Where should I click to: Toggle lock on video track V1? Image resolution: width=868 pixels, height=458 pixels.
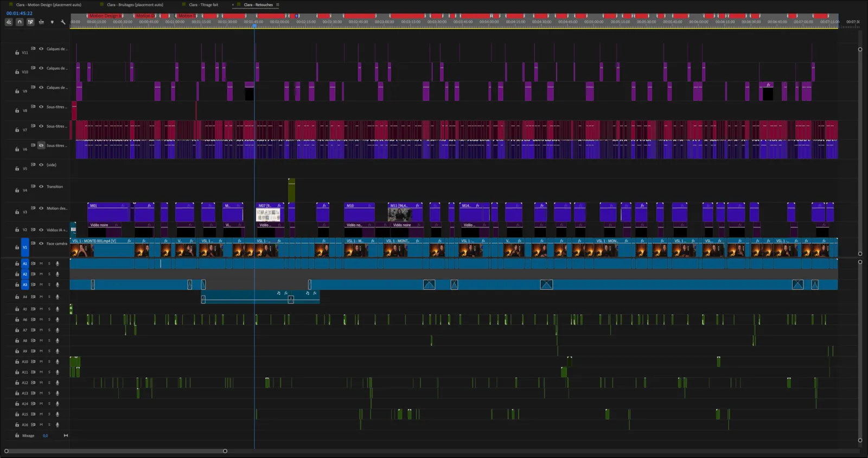(17, 247)
